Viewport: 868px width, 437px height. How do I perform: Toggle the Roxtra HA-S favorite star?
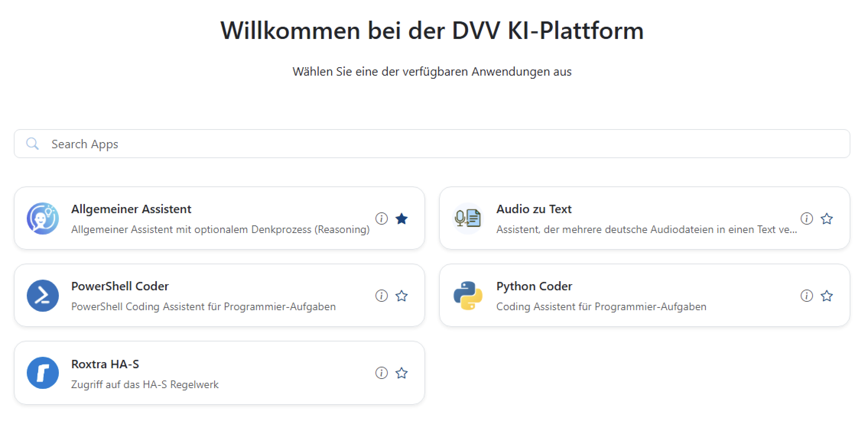401,373
